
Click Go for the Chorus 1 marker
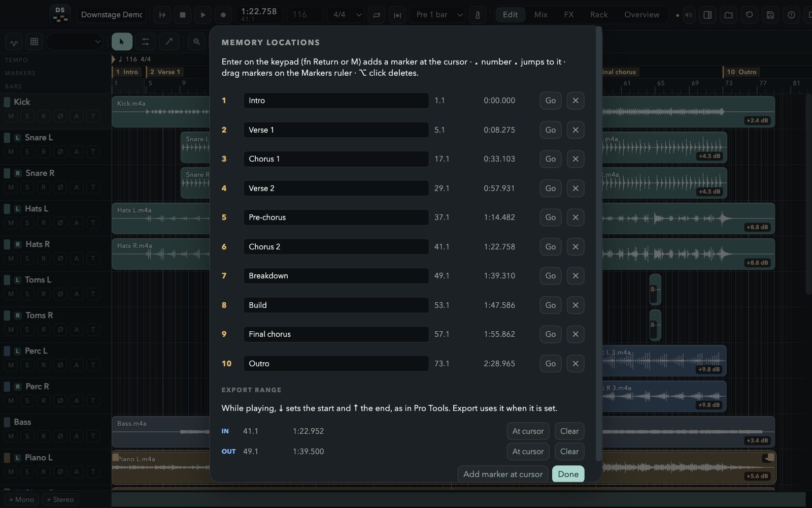[551, 159]
